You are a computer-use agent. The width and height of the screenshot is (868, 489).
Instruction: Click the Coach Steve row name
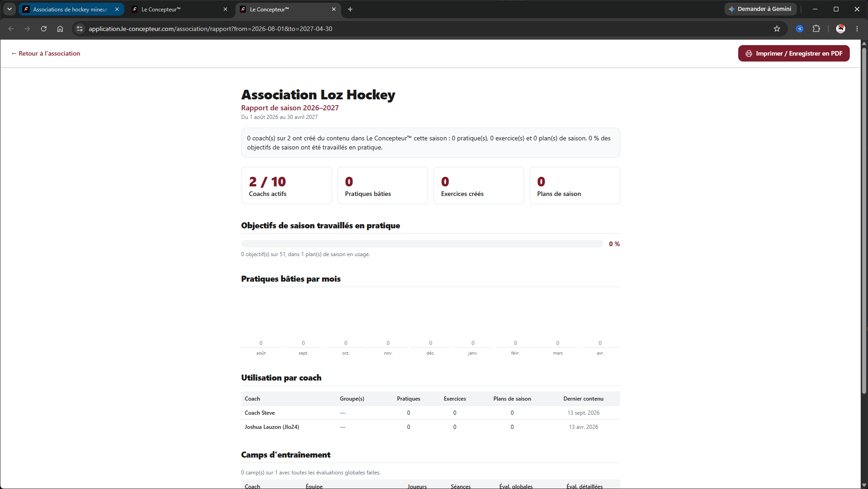(x=260, y=413)
